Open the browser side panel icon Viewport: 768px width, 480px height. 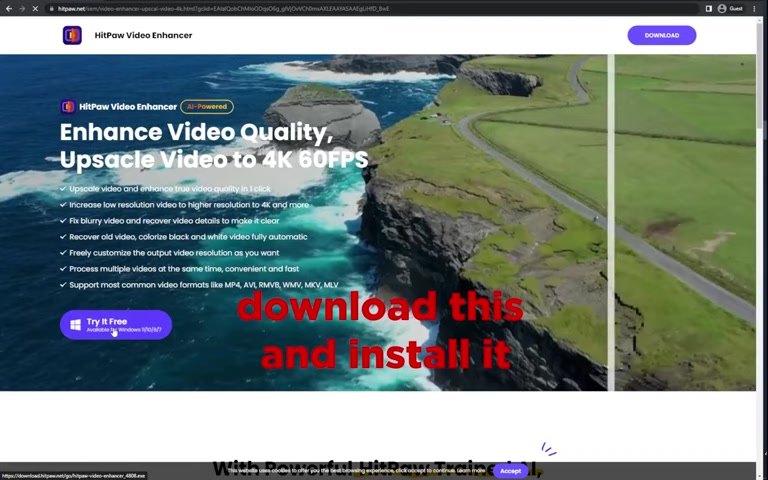[x=708, y=8]
